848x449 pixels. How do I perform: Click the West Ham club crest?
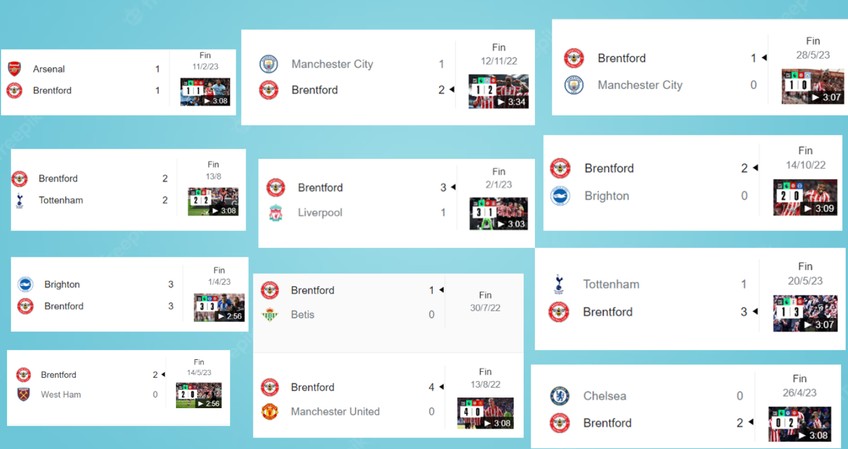point(23,395)
